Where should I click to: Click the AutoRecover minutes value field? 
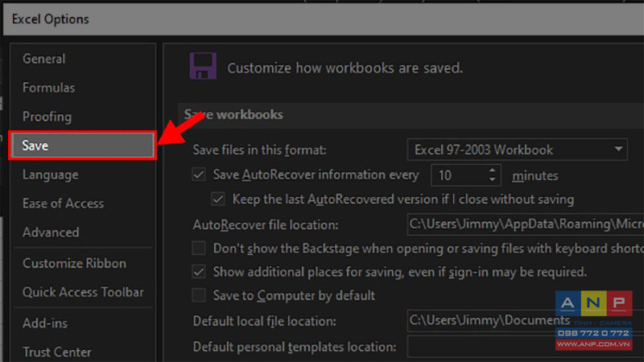pos(459,175)
